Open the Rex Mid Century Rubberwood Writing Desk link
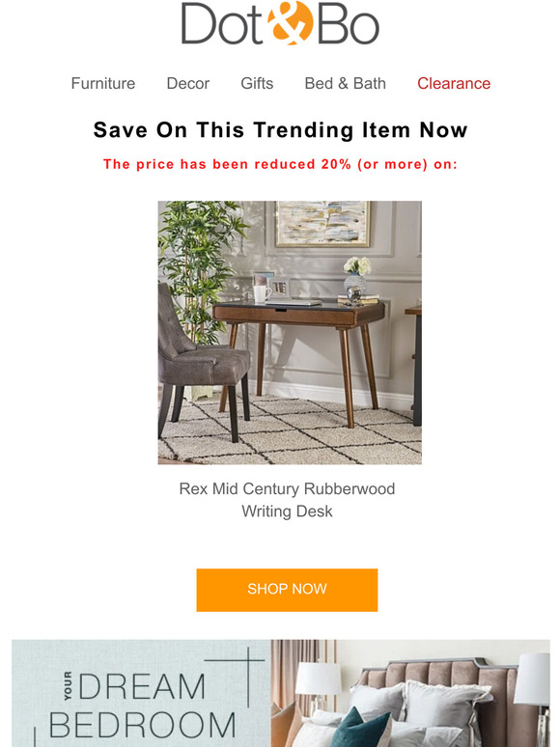Image resolution: width=560 pixels, height=747 pixels. pos(287,500)
